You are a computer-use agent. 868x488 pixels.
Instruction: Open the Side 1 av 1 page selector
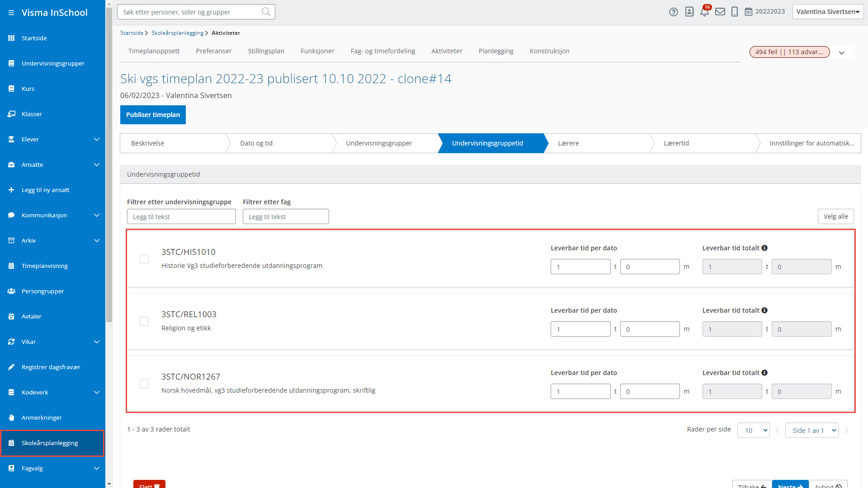[812, 430]
